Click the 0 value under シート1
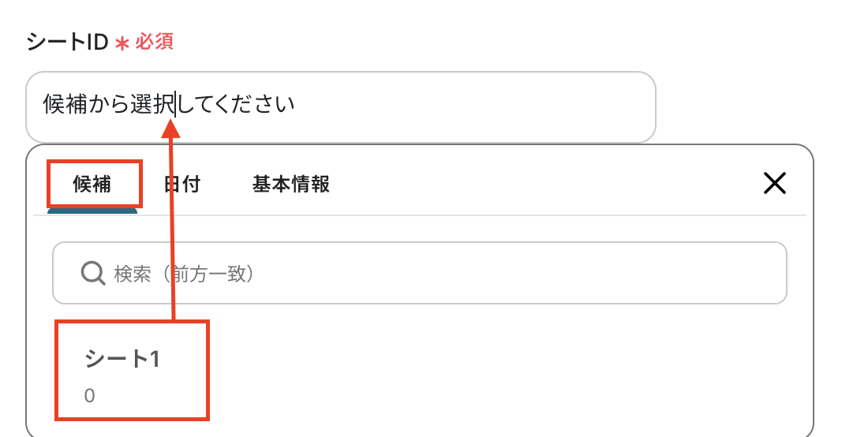Screen dimensions: 868x437 (x=90, y=396)
